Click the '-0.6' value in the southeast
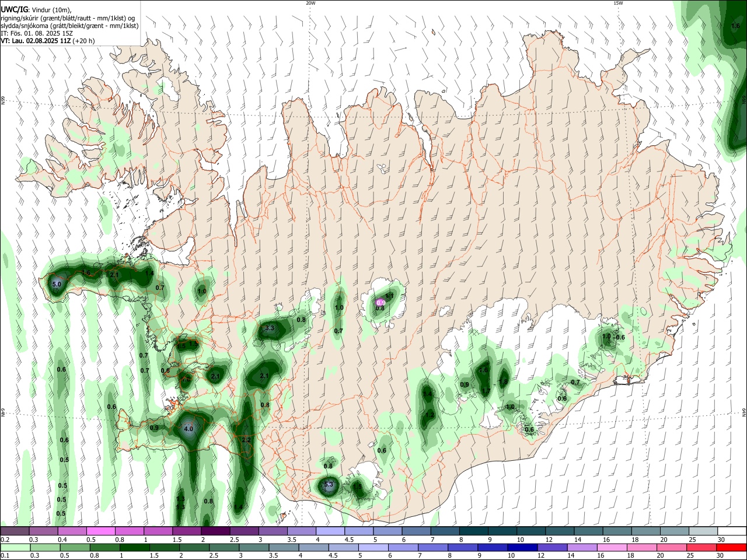This screenshot has width=747, height=560. pos(619,337)
